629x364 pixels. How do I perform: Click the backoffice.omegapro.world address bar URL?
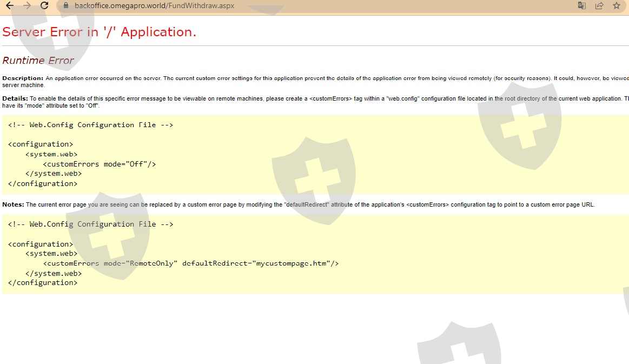tap(154, 6)
